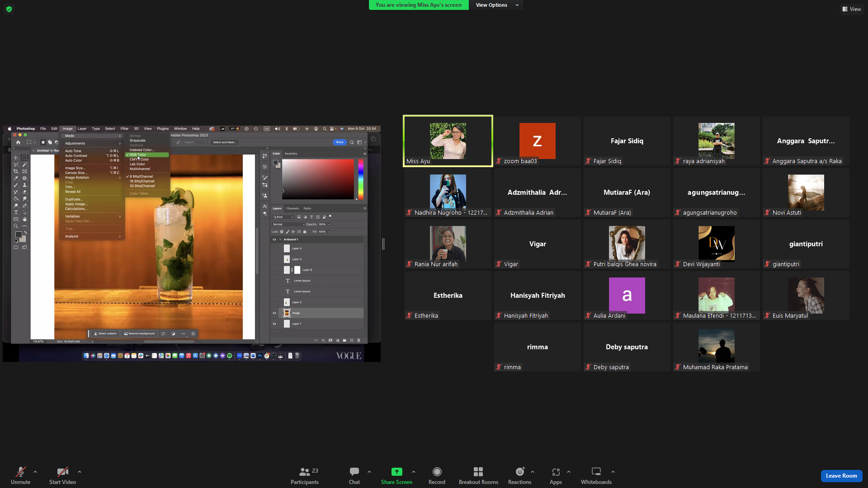Open the layer Kind filter dropdown
868x488 pixels.
[283, 217]
